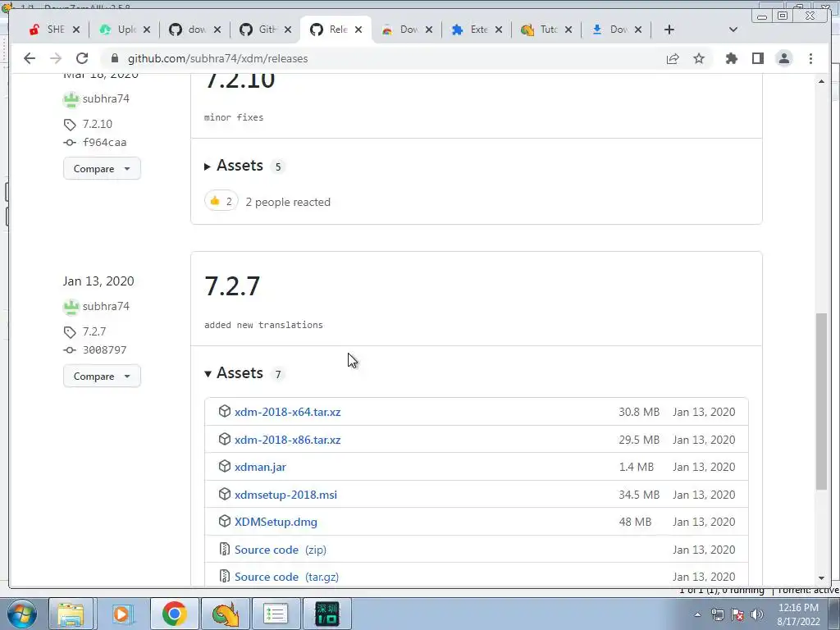Open the dark I/O app taskbar icon
The image size is (840, 630).
326,614
